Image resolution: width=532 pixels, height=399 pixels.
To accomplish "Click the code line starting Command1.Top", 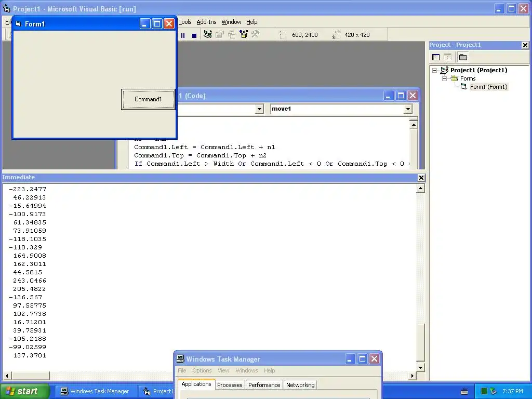I will click(200, 156).
